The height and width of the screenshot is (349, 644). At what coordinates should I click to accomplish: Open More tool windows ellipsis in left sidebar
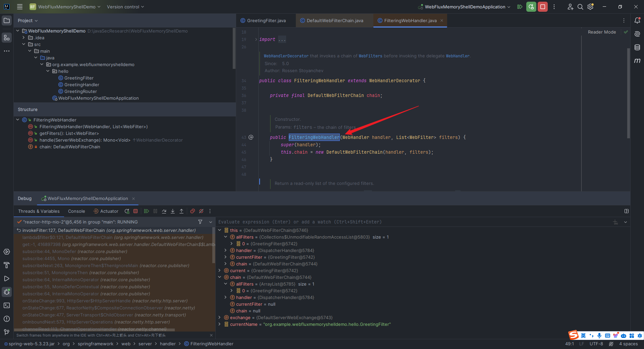point(7,51)
